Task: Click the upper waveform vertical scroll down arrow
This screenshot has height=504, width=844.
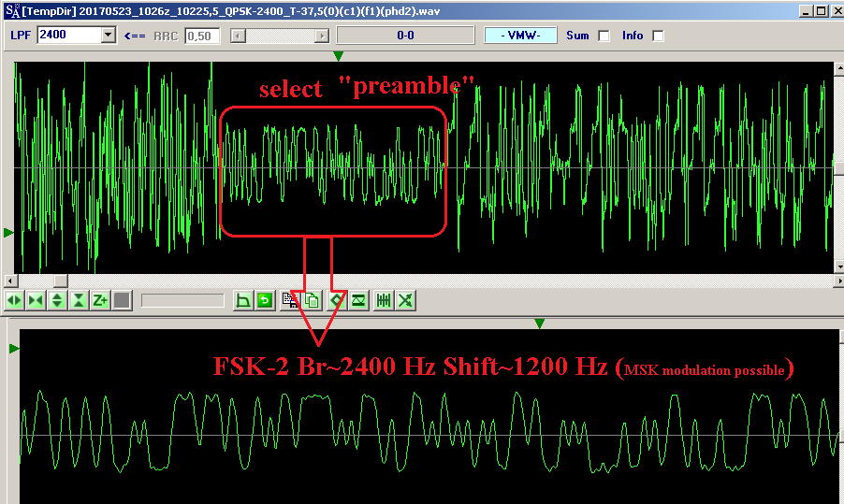Action: click(839, 266)
